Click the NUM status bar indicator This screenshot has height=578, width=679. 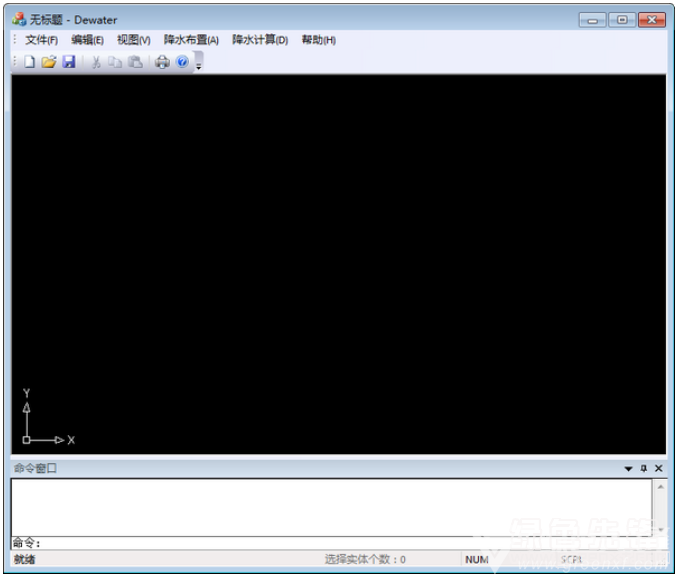point(477,559)
